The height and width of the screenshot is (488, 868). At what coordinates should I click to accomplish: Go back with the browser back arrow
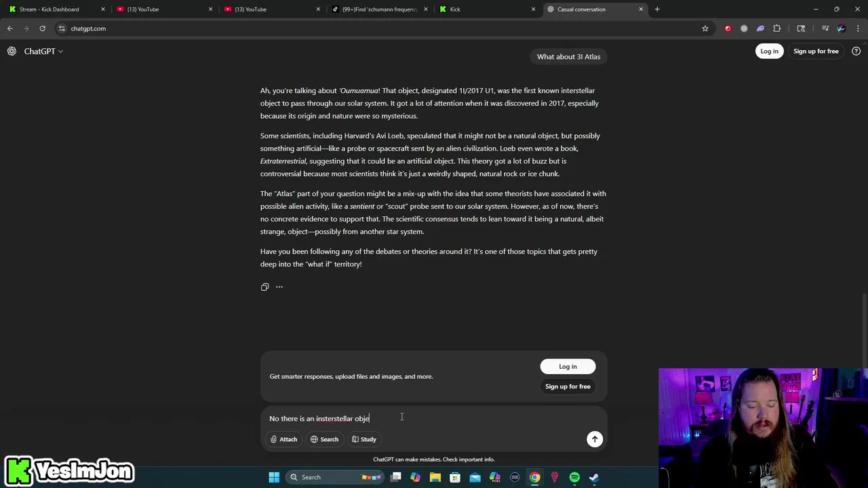[10, 28]
